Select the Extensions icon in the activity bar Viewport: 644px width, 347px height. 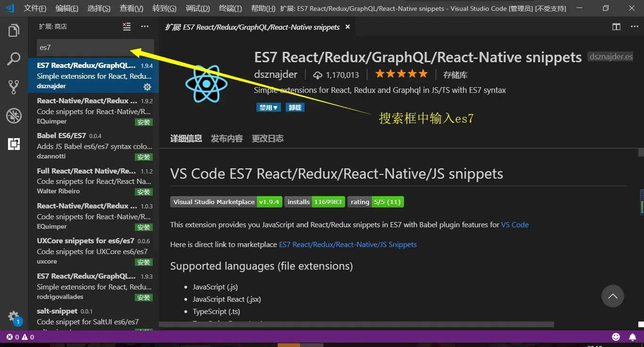tap(13, 144)
